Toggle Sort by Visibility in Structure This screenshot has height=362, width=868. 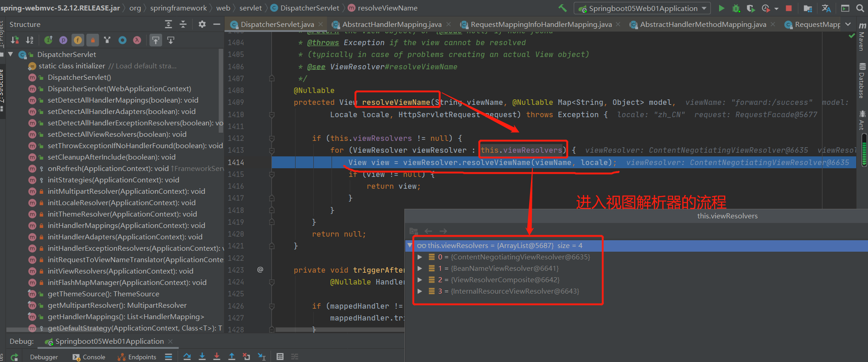15,40
